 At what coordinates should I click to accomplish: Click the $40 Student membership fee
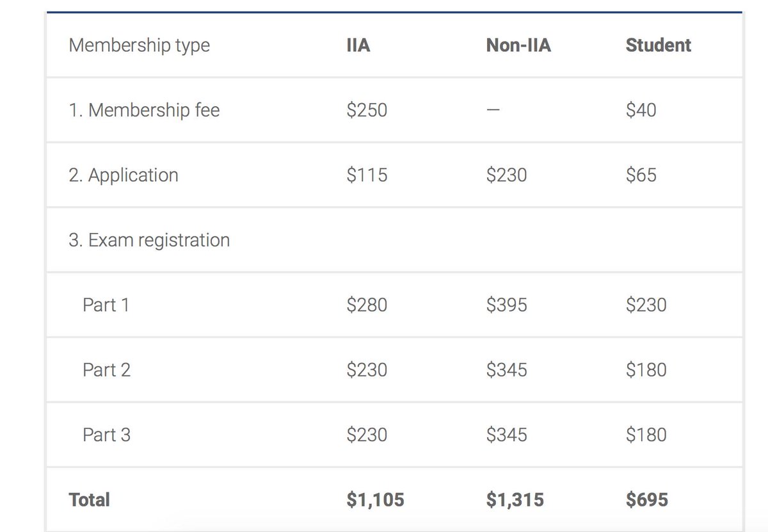641,110
